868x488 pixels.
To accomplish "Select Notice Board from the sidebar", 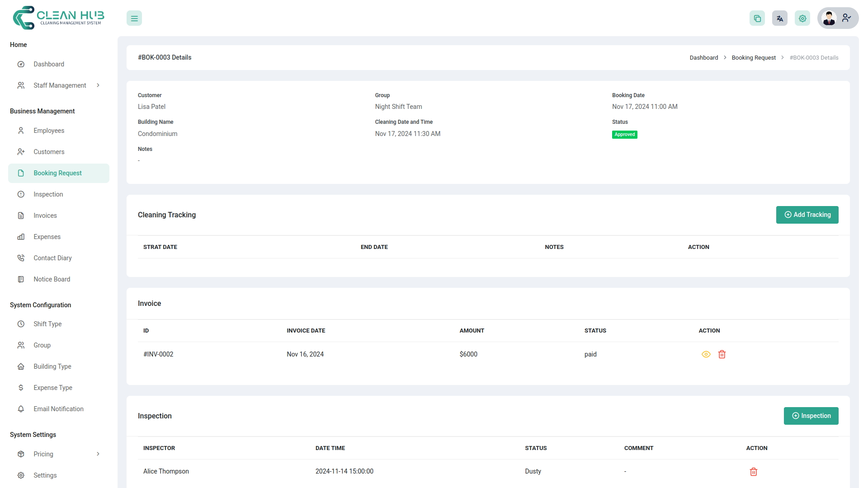I will coord(52,279).
